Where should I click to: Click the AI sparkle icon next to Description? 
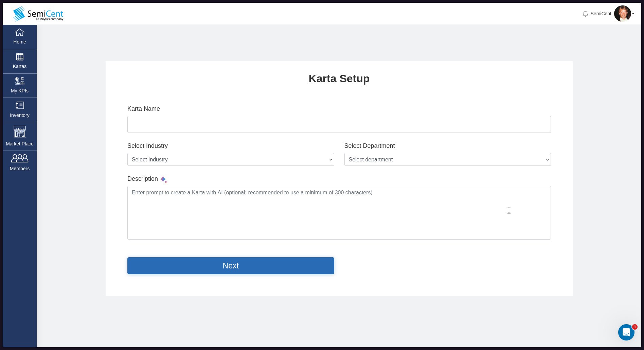click(164, 179)
